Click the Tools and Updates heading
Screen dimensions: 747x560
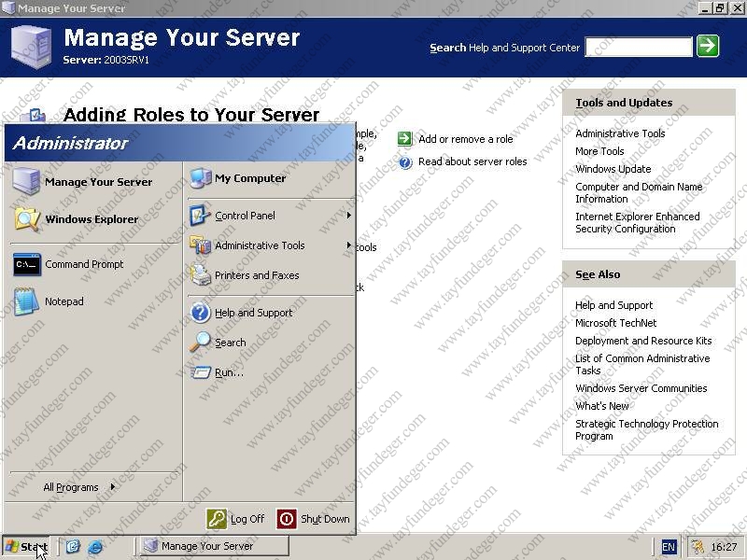(x=624, y=103)
